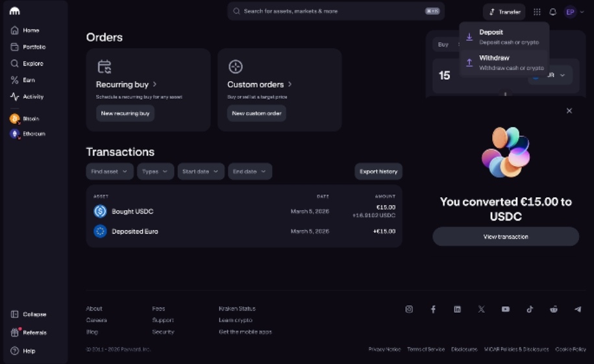This screenshot has height=364, width=594.
Task: Open notifications bell icon
Action: click(x=552, y=12)
